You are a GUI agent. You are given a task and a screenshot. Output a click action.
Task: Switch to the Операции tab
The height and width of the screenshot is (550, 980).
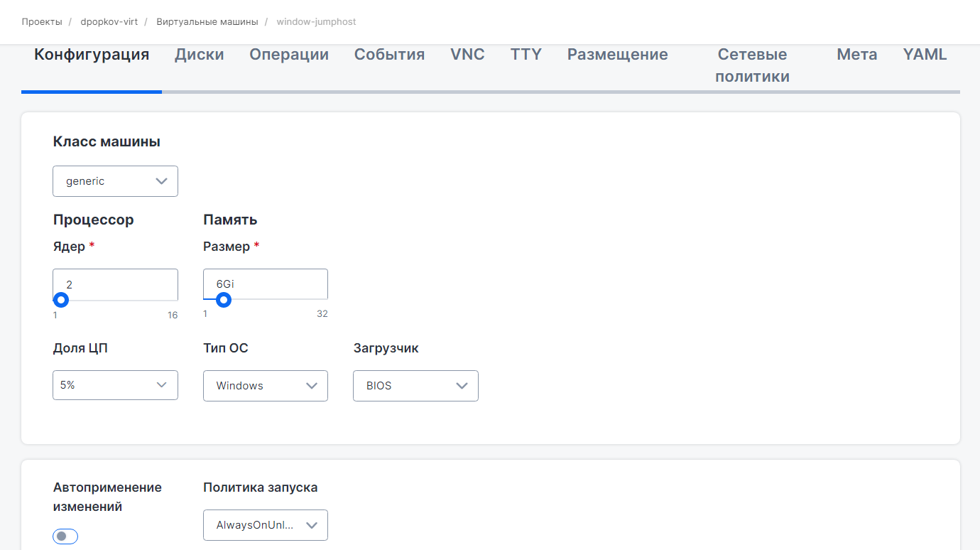point(288,55)
